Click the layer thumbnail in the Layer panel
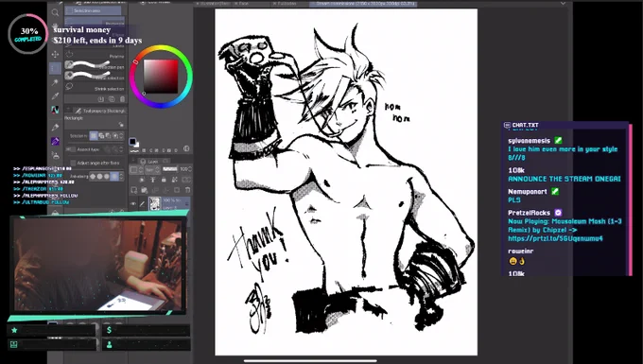The image size is (643, 364). pyautogui.click(x=154, y=203)
